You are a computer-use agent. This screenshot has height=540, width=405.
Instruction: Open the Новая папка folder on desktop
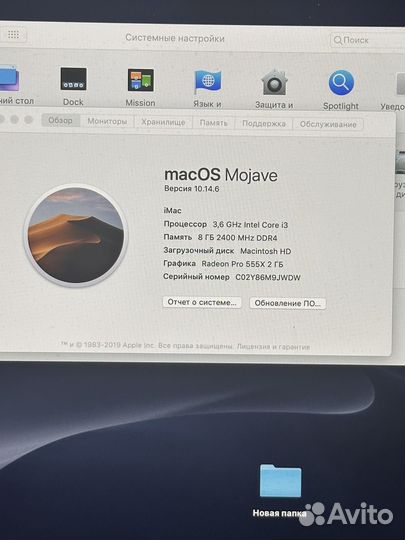pos(280,481)
